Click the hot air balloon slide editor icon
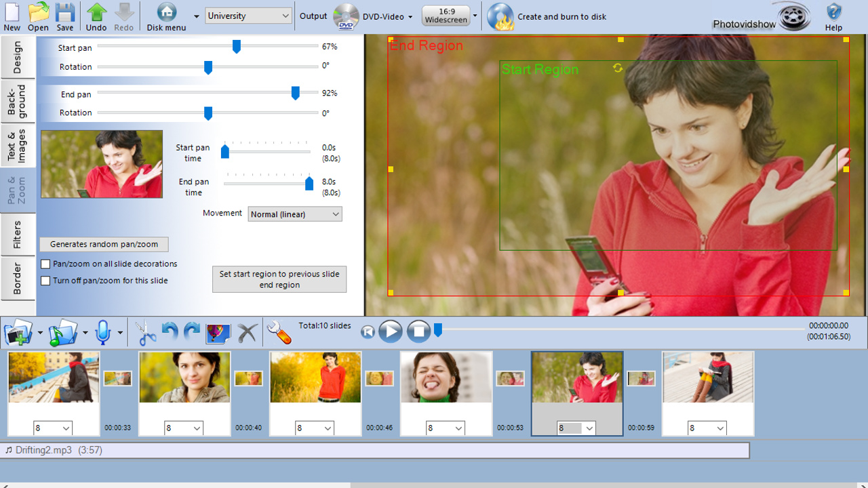Image resolution: width=868 pixels, height=488 pixels. click(218, 331)
